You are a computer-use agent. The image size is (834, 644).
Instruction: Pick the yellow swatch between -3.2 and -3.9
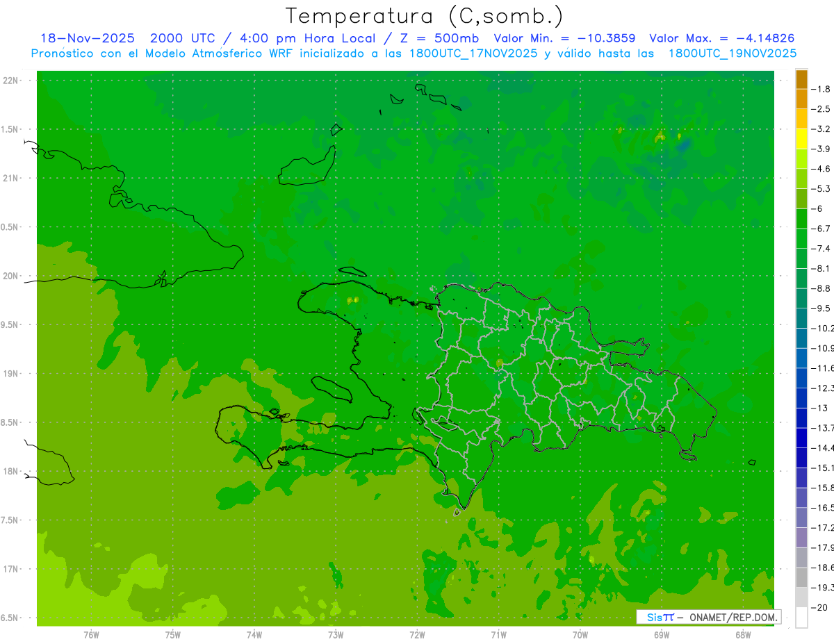[x=801, y=139]
